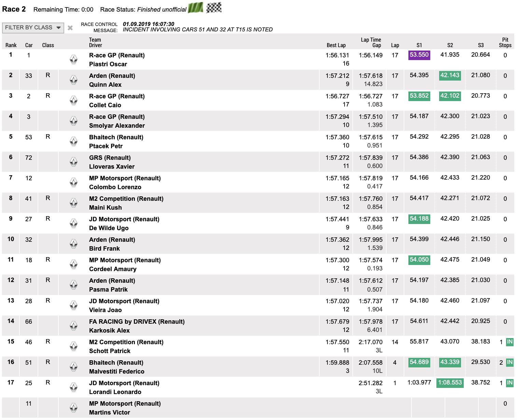This screenshot has width=517, height=420.
Task: Click Renault logo in Colombo Lorenzo row
Action: (73, 182)
